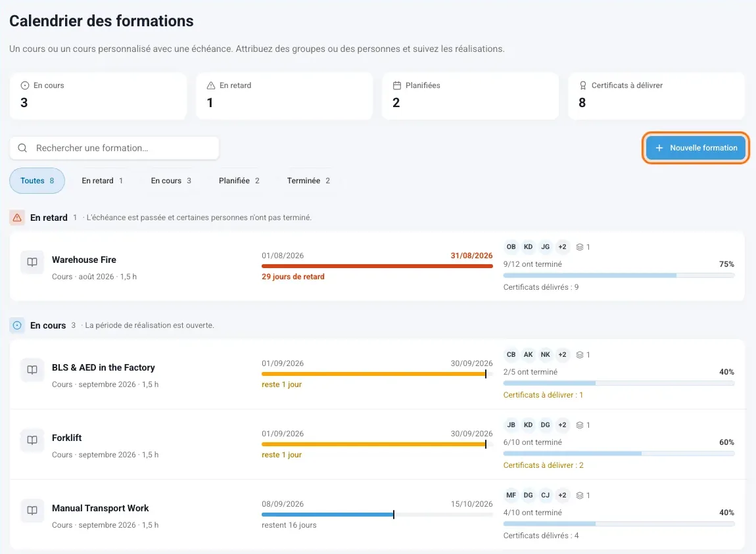Click the "15/10/2026" end date
The image size is (756, 554).
pos(471,504)
